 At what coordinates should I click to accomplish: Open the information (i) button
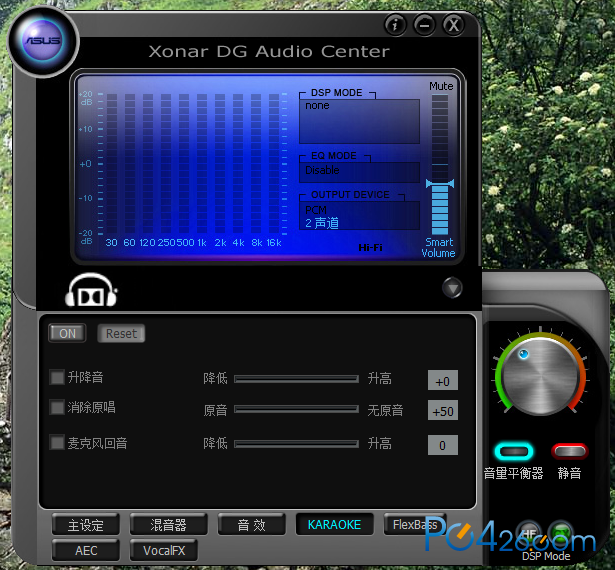(x=395, y=25)
